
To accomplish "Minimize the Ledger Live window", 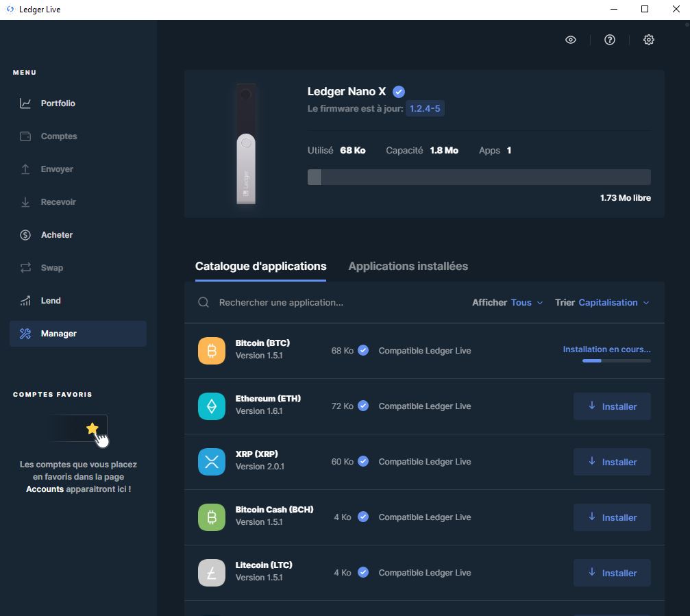I will tap(614, 9).
